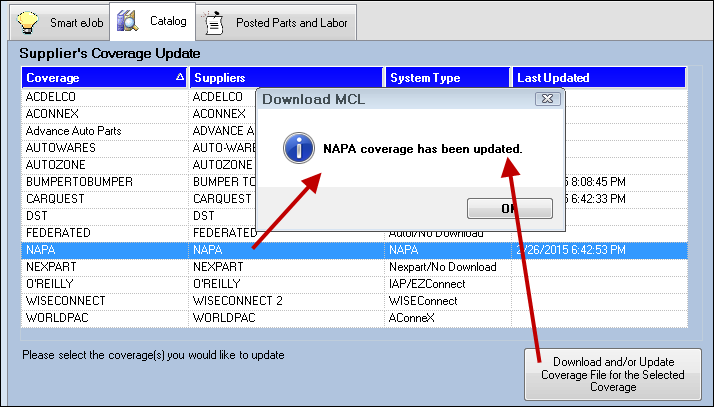The image size is (714, 407).
Task: Open the Smart eJob tab
Action: pos(60,23)
